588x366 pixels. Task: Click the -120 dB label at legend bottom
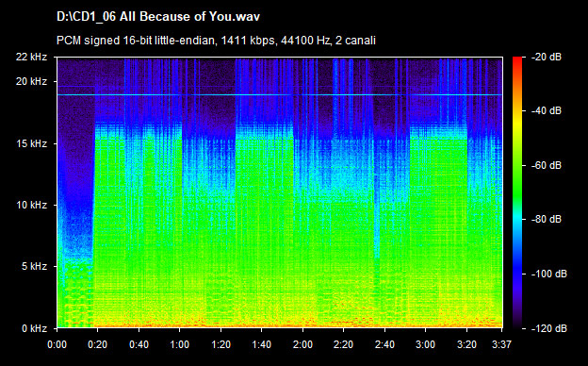pos(548,328)
